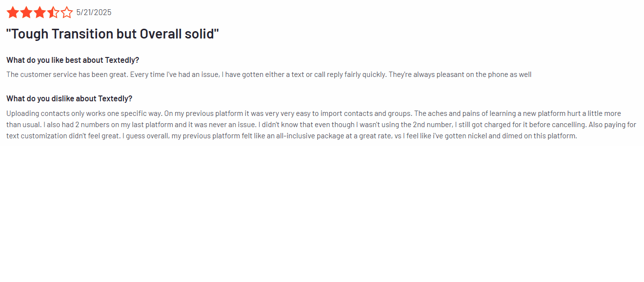
Task: Click the half-filled fourth star
Action: [53, 12]
